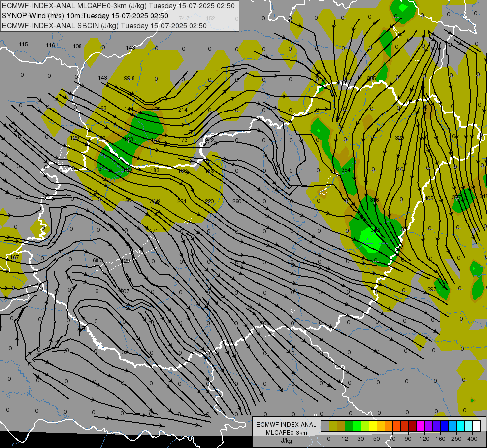Click the lime yellow-green legend swatch
This screenshot has height=448, width=487.
365,426
